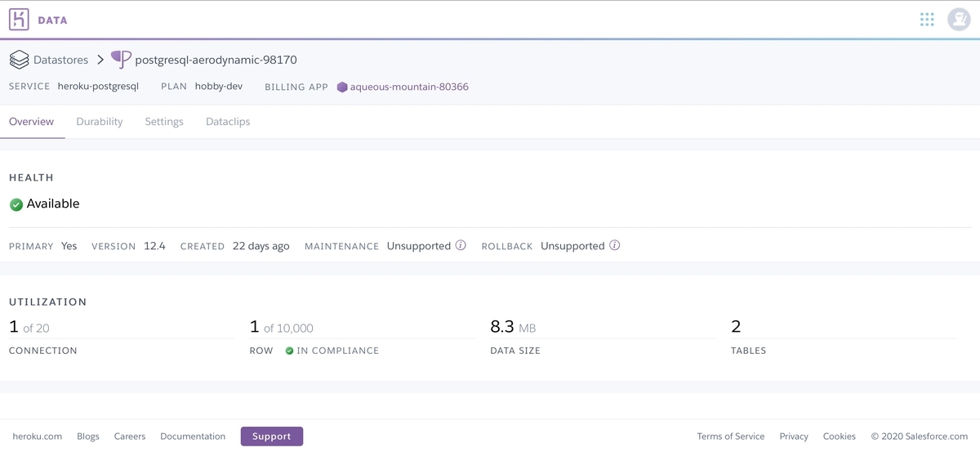Go back to Datastores breadcrumb link
This screenshot has height=452, width=980.
click(x=60, y=60)
